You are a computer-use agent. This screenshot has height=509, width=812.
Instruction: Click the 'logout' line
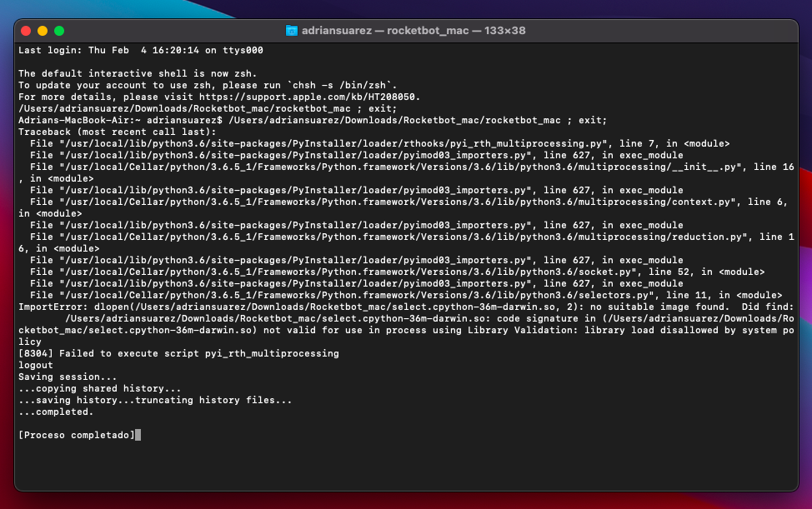coord(35,365)
